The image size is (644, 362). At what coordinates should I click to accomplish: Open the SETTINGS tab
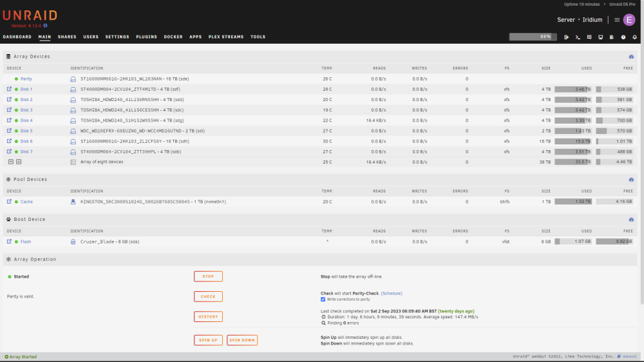click(117, 37)
